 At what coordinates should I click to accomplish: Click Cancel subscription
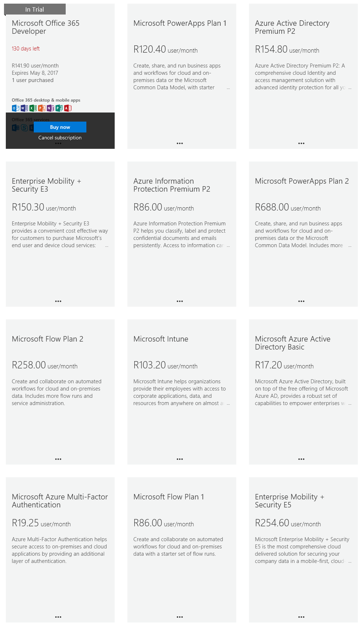pyautogui.click(x=60, y=138)
